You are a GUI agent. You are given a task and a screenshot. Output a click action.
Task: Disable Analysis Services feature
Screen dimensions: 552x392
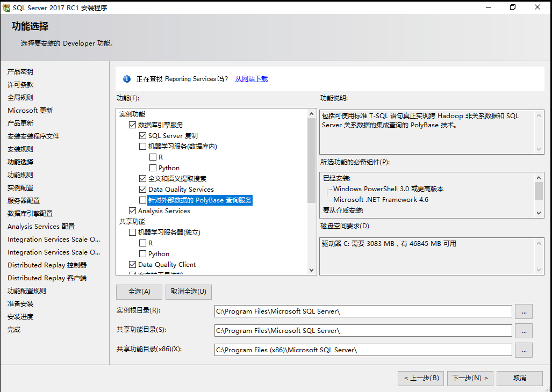pos(132,210)
